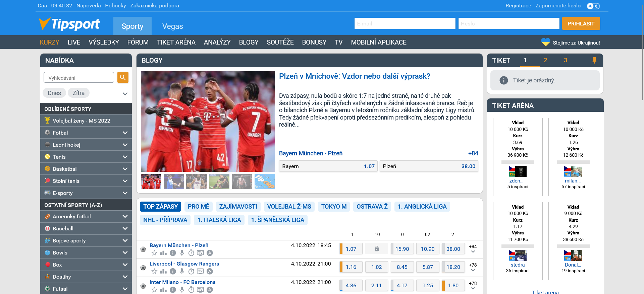Click the Heslo password field

(509, 24)
